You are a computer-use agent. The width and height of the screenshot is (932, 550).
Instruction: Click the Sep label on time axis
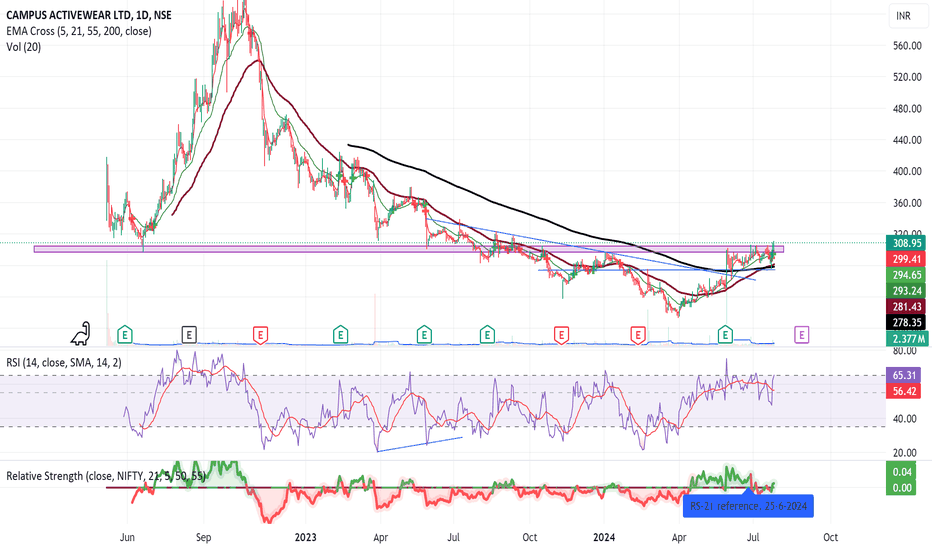click(203, 537)
